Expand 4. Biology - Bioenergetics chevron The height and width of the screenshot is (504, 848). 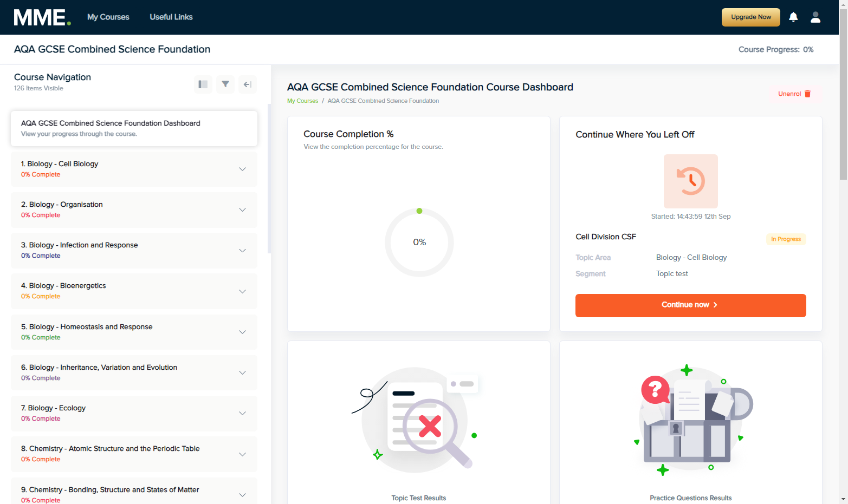pyautogui.click(x=242, y=291)
